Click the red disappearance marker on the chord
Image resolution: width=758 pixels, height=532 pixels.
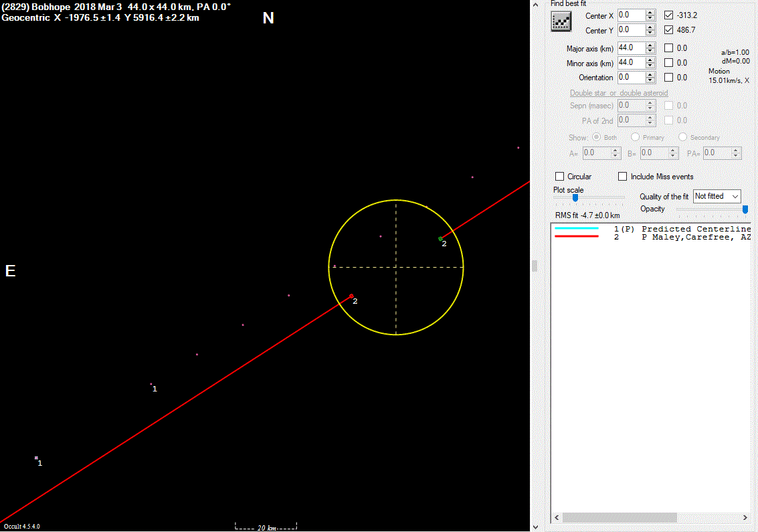pos(351,296)
